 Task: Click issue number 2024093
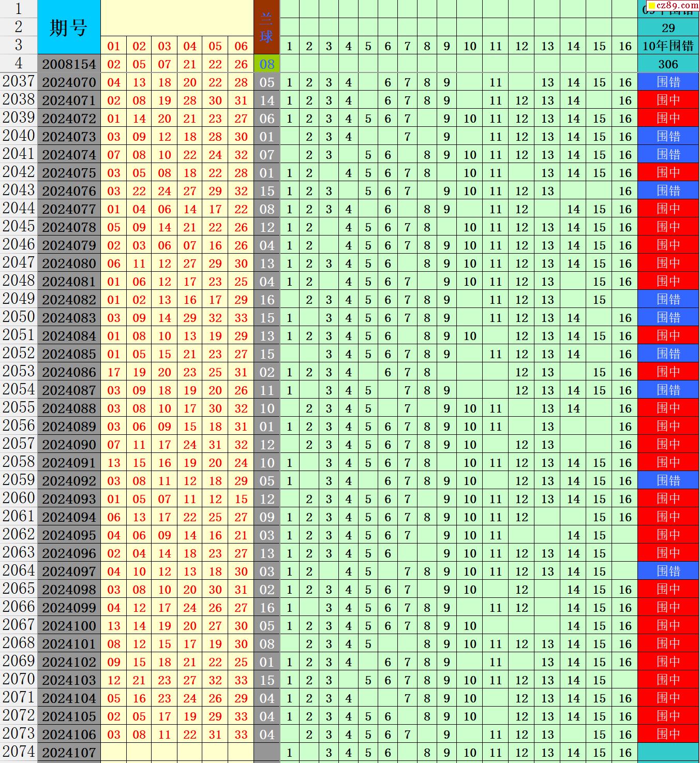click(x=69, y=499)
